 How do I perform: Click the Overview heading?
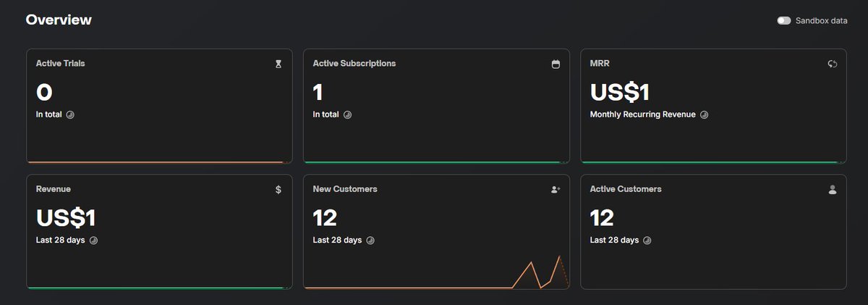59,20
